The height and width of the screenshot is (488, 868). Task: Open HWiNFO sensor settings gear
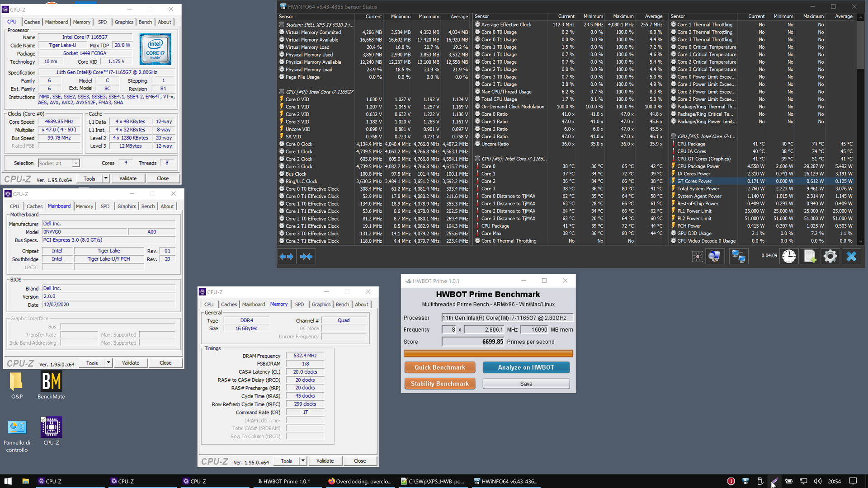[830, 256]
